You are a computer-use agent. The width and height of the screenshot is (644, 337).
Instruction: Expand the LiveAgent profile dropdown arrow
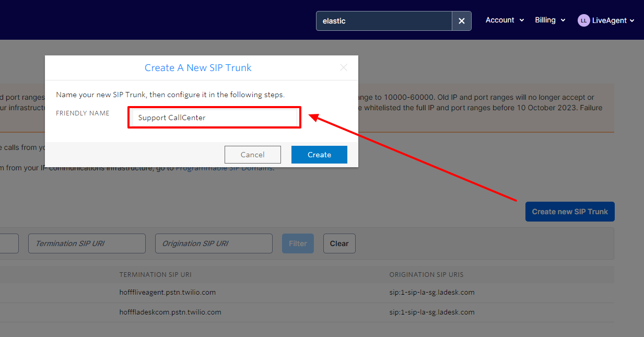pyautogui.click(x=632, y=21)
